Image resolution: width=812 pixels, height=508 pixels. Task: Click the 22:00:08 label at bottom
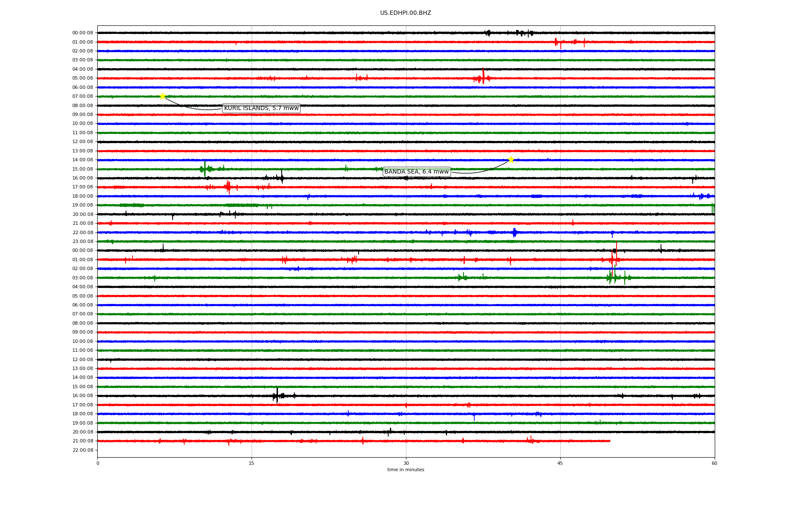click(82, 450)
